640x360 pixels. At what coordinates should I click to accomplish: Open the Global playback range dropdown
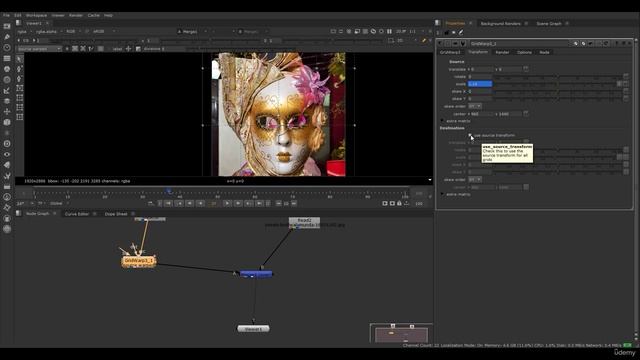click(x=59, y=203)
